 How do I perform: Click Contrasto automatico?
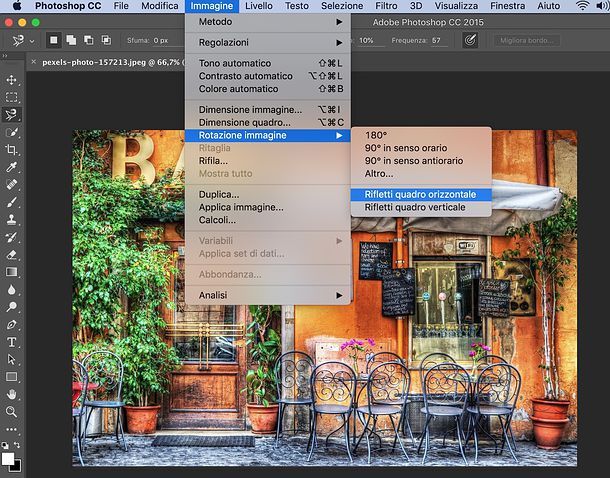(x=268, y=76)
